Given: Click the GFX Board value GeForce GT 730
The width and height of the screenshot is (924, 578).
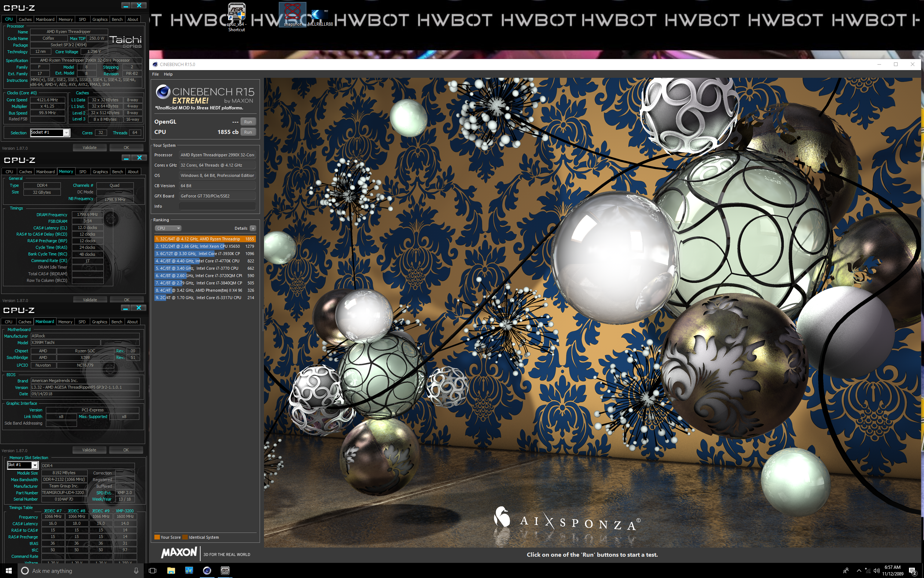Looking at the screenshot, I should [x=217, y=196].
